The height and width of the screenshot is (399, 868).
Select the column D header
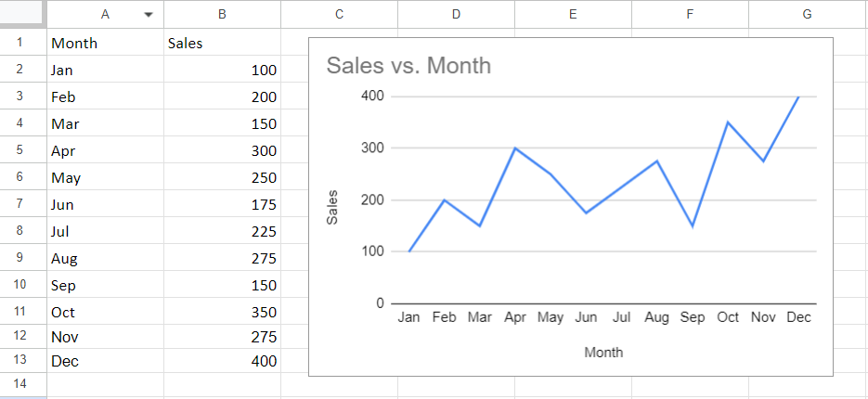pos(456,15)
